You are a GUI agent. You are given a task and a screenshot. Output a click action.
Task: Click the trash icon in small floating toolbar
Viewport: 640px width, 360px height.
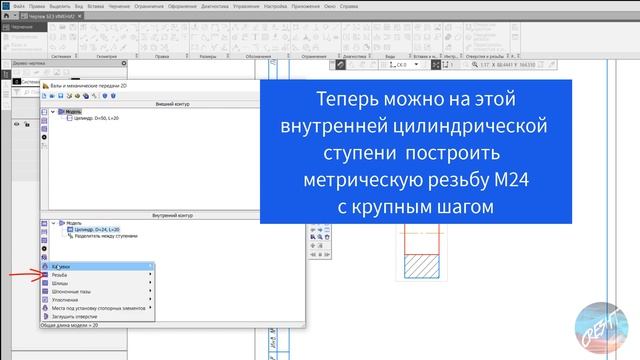327,237
